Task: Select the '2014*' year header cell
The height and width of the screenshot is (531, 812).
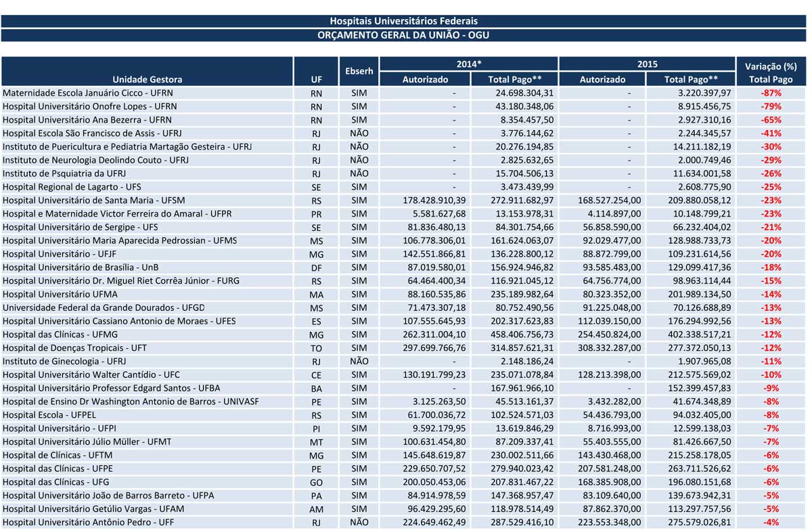Action: [x=469, y=64]
